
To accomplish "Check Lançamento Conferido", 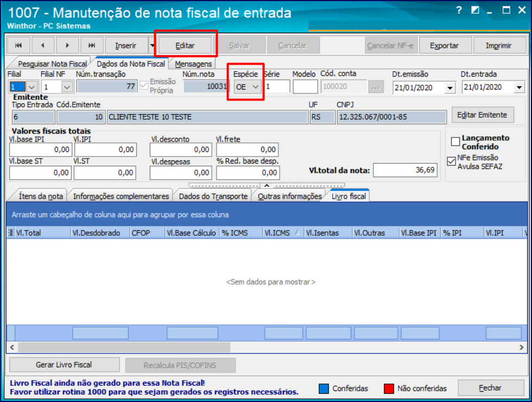I will (455, 142).
